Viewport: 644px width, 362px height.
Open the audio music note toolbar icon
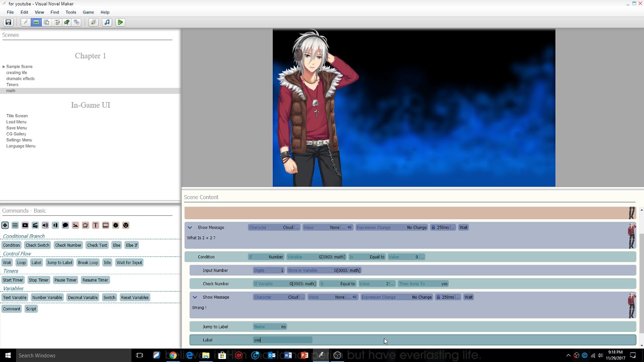tap(107, 22)
